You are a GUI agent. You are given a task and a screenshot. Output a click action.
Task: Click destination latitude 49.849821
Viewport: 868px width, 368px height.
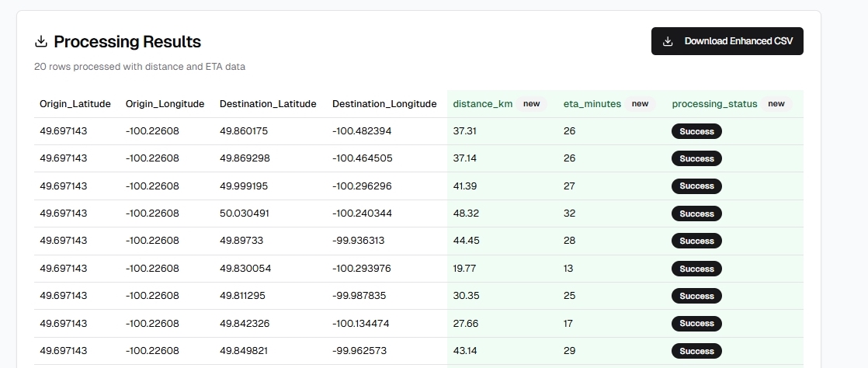(244, 351)
